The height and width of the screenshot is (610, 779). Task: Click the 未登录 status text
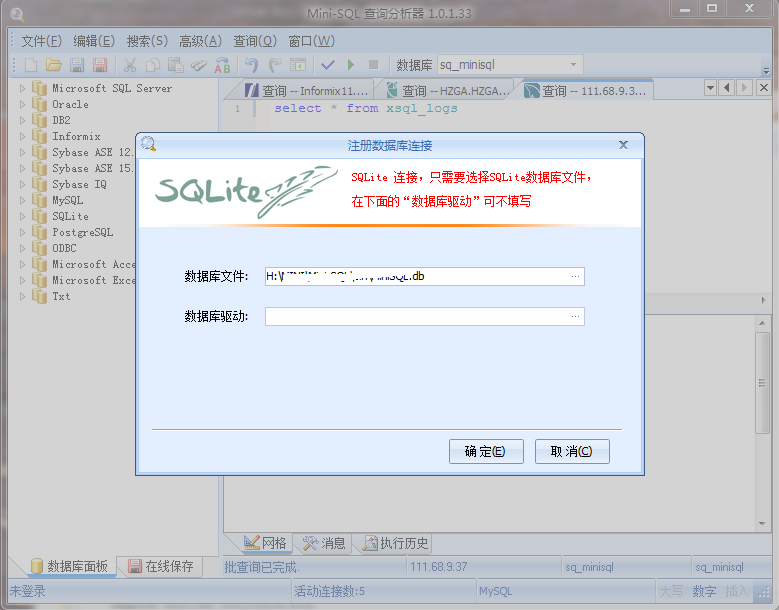pyautogui.click(x=28, y=591)
